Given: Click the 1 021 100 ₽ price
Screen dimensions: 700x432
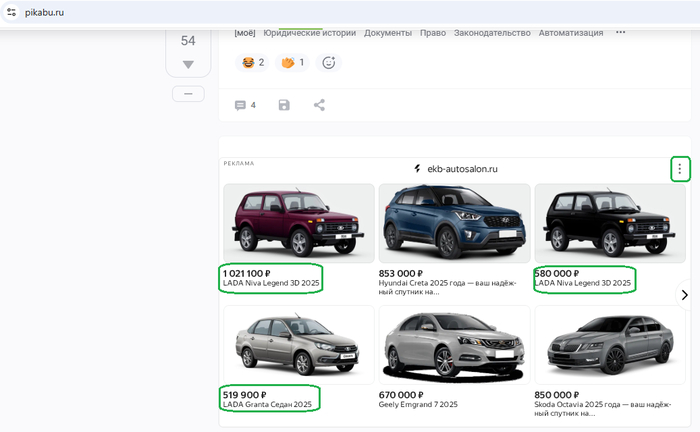Looking at the screenshot, I should [246, 274].
